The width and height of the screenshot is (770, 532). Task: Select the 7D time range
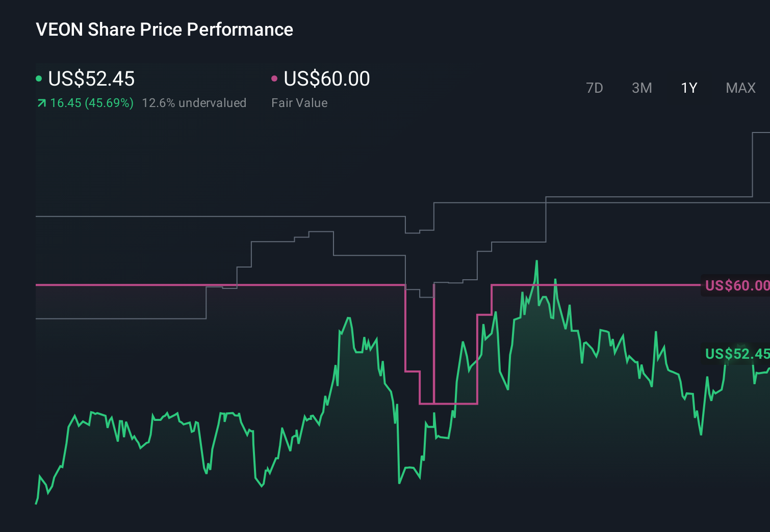[595, 88]
